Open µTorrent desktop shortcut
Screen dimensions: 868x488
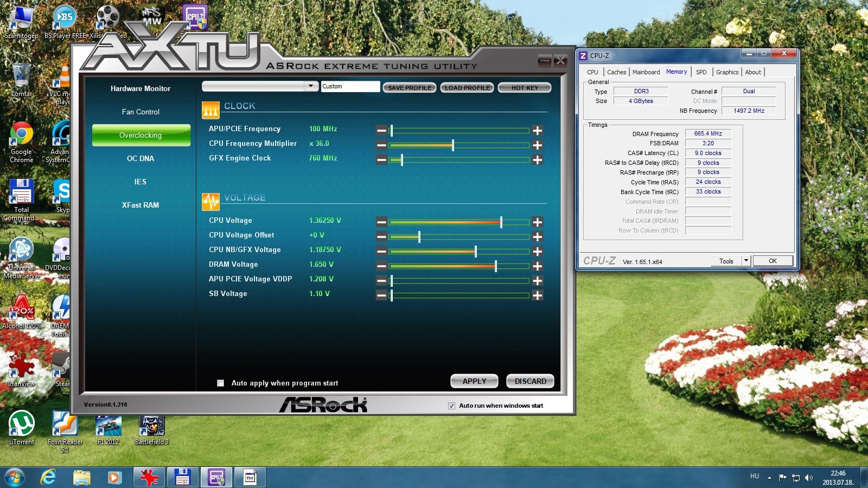(x=22, y=428)
